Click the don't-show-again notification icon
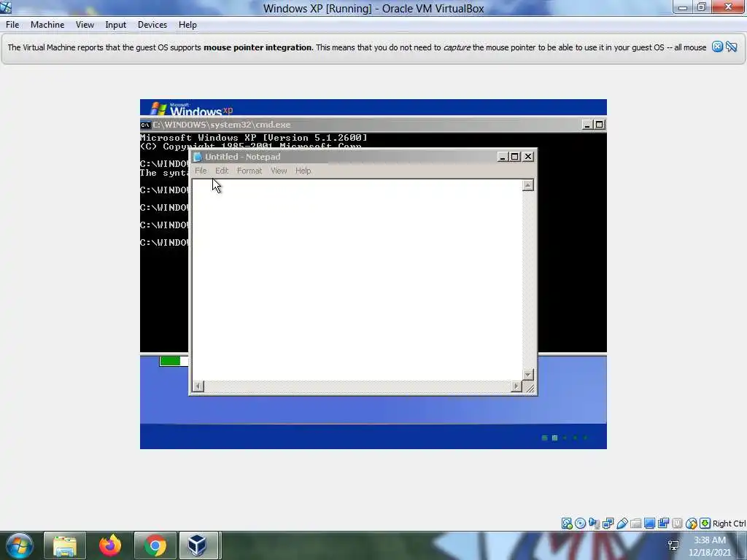 coord(732,47)
